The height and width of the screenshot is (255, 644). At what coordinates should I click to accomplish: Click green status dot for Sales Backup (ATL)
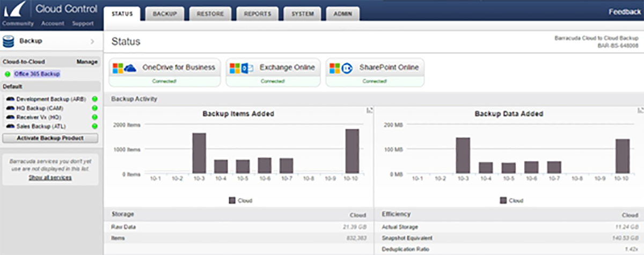[x=94, y=126]
